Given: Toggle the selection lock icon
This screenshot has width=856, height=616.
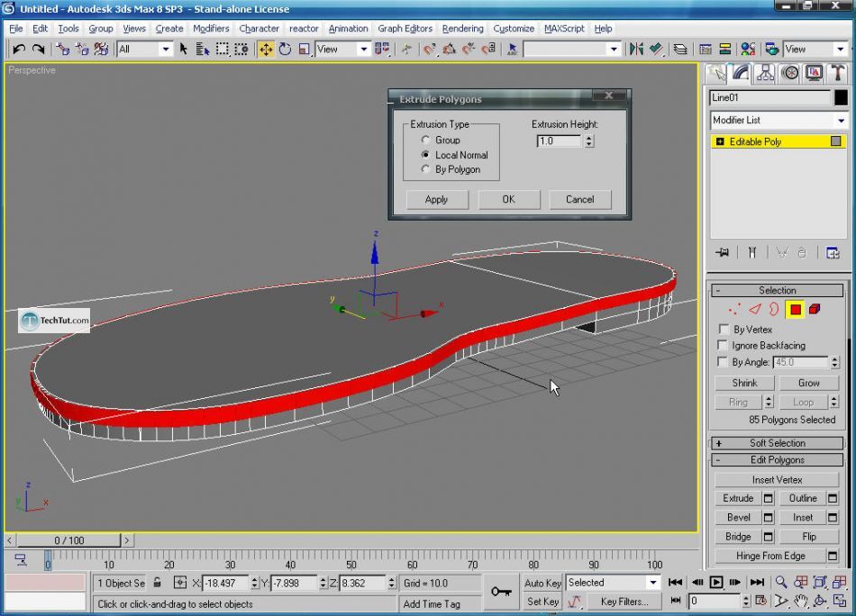Looking at the screenshot, I should point(157,583).
